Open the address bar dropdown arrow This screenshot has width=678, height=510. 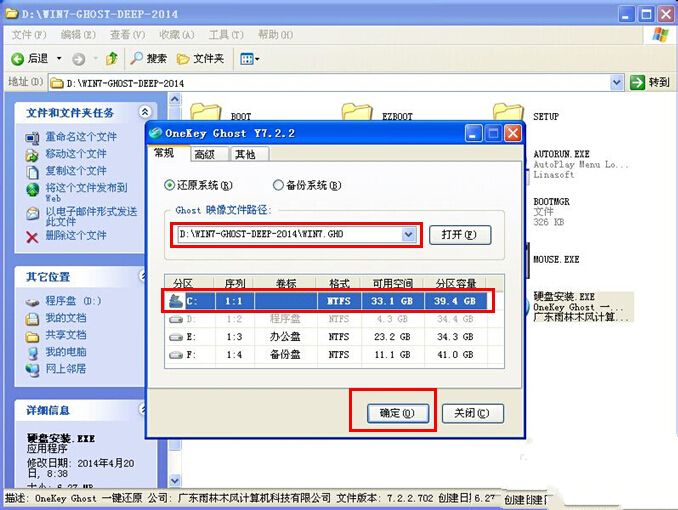click(x=618, y=82)
